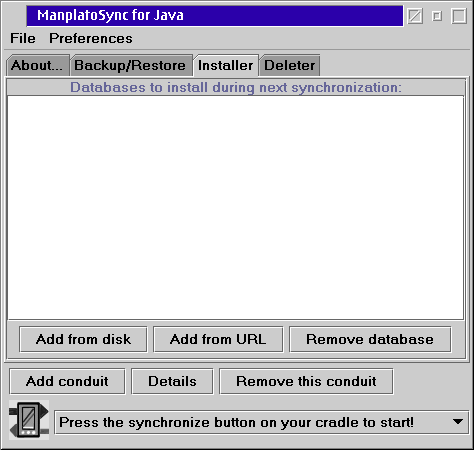Open the Preferences menu
Viewport: 474px width, 450px height.
tap(91, 38)
